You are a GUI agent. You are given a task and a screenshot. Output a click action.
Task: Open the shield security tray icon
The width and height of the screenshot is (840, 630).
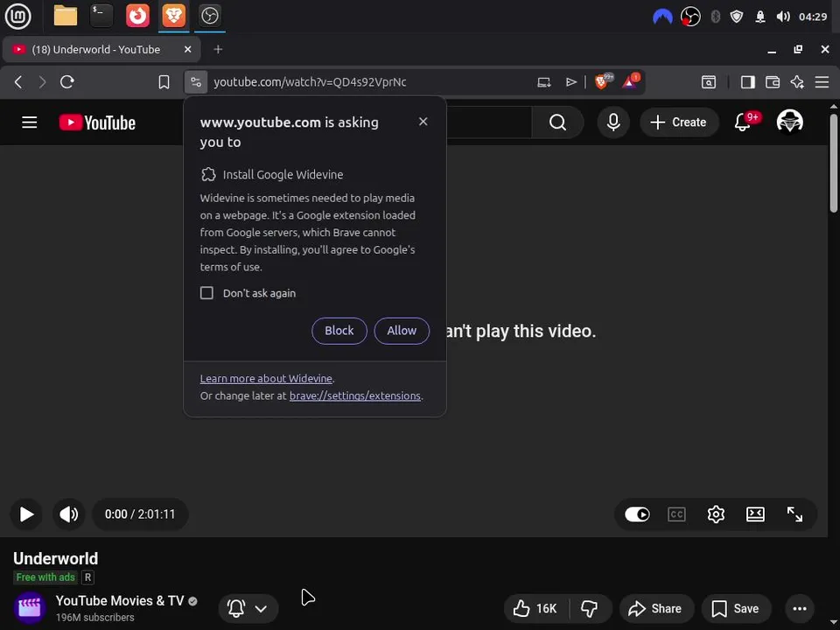[x=737, y=17]
